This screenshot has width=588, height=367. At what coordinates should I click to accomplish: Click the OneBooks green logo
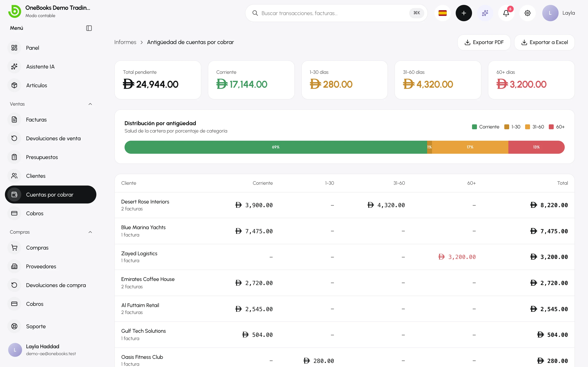click(x=14, y=11)
